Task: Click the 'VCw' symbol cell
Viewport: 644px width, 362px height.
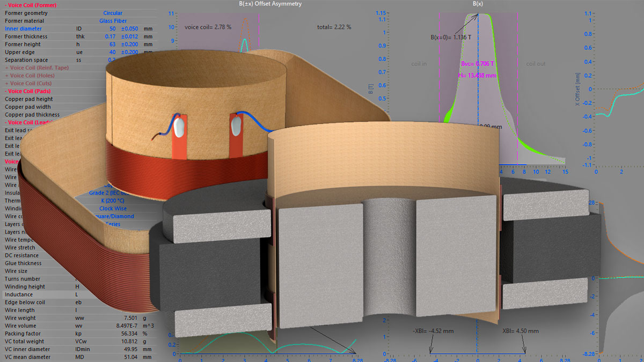Action: click(x=81, y=342)
